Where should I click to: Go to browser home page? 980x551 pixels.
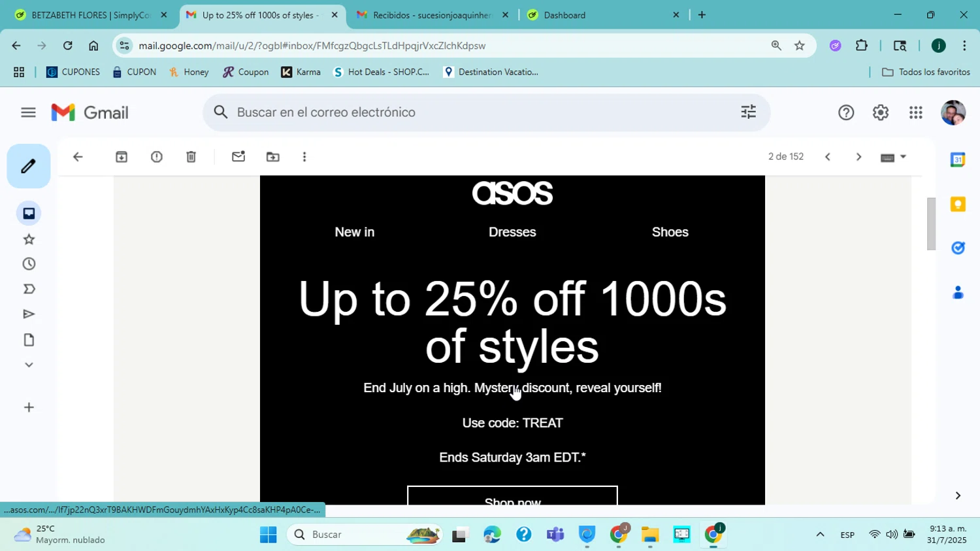coord(93,46)
